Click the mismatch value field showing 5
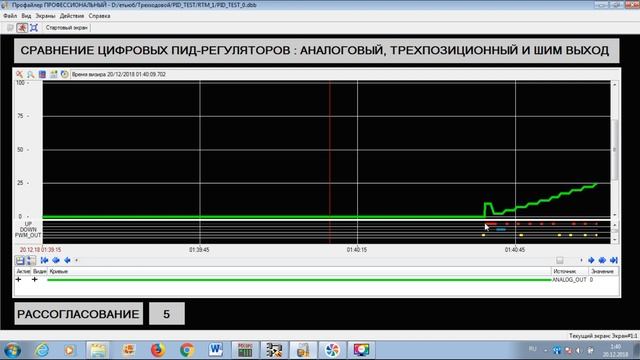Screen dimensions: 640x360 pyautogui.click(x=167, y=314)
